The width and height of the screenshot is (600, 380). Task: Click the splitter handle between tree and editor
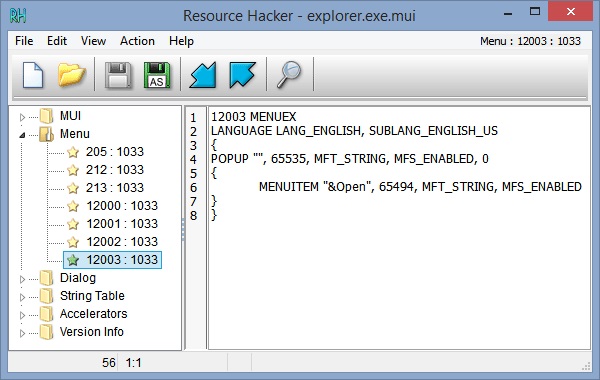pyautogui.click(x=183, y=229)
